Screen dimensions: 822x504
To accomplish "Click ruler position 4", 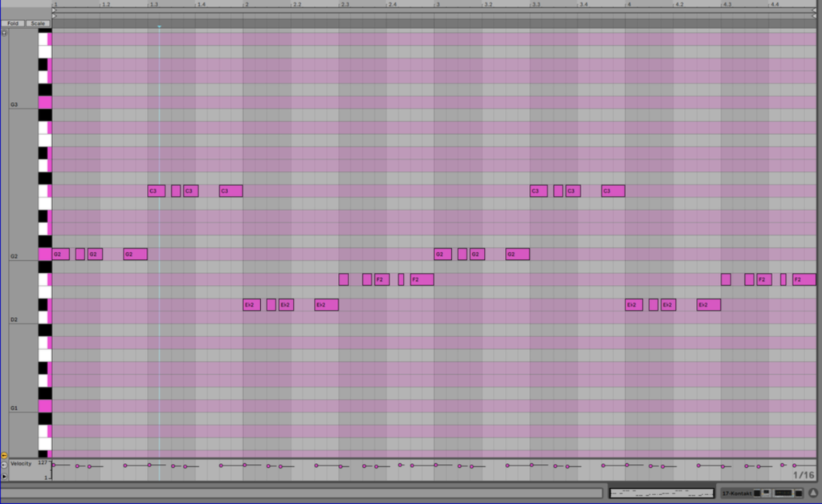I will 629,4.
